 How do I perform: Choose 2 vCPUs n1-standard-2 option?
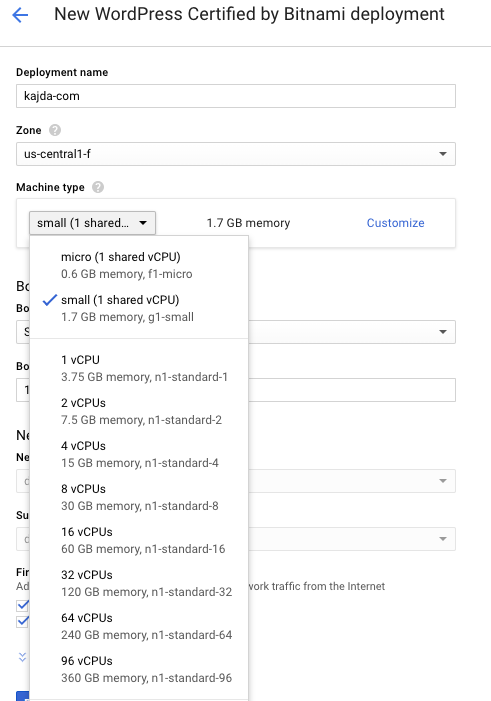(x=139, y=411)
